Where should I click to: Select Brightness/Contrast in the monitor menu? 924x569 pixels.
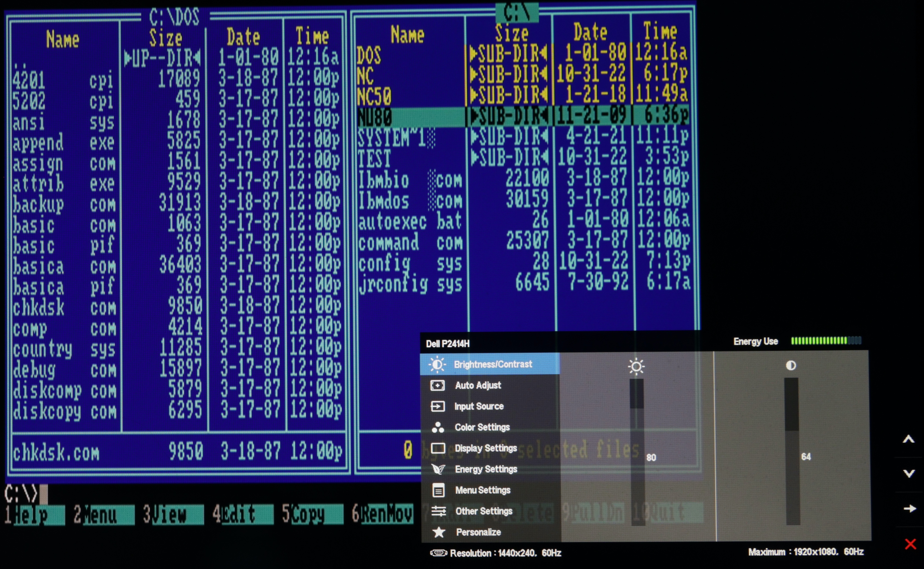[490, 364]
